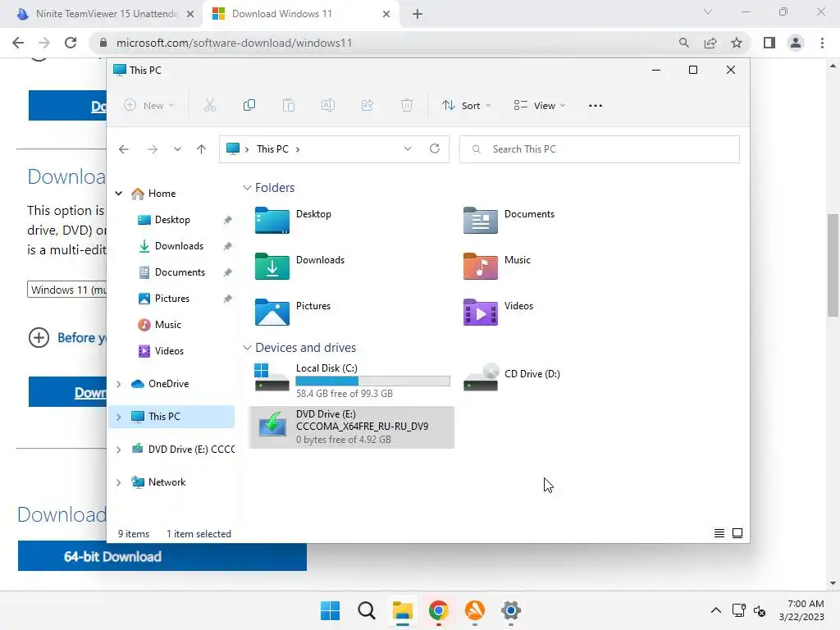Screen dimensions: 840x630
Task: Click the 64-bit Download button
Action: click(x=162, y=556)
